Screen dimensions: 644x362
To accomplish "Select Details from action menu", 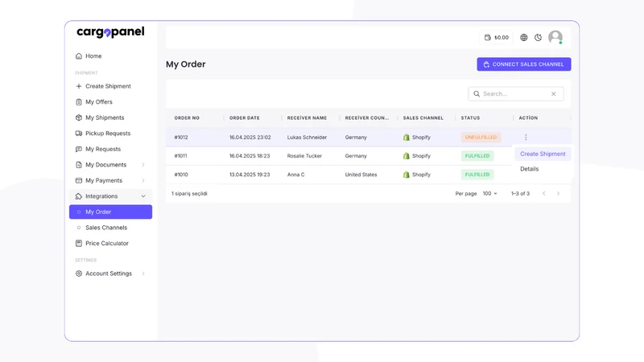I will click(x=530, y=169).
